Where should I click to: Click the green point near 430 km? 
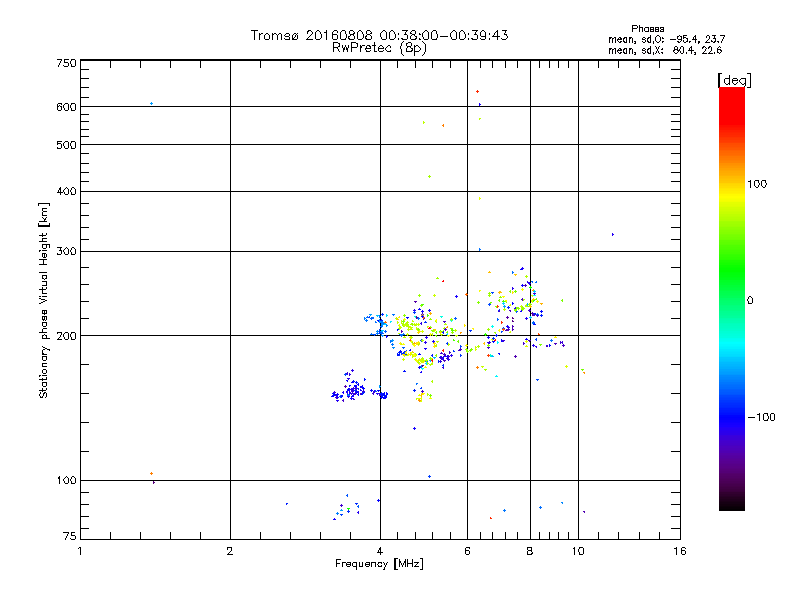430,177
